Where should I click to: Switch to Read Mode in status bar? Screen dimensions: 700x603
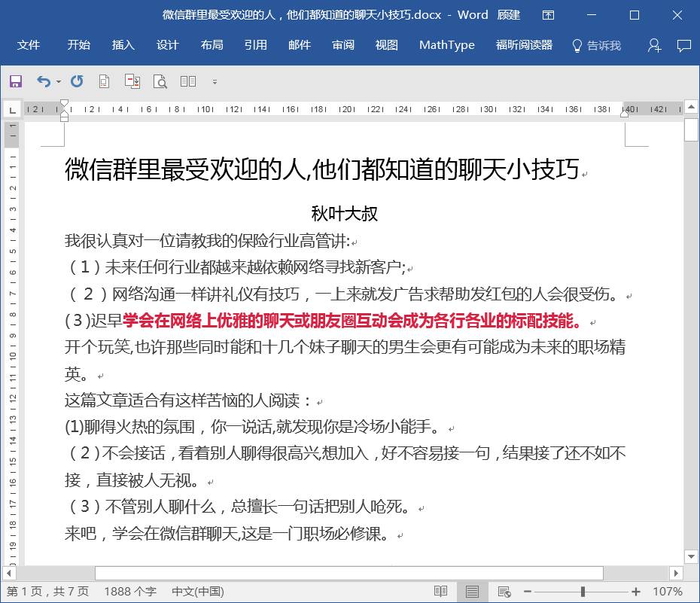pos(440,591)
